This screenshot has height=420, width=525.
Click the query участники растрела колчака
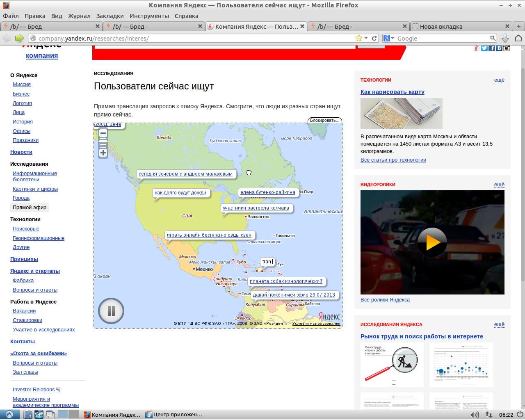point(256,208)
